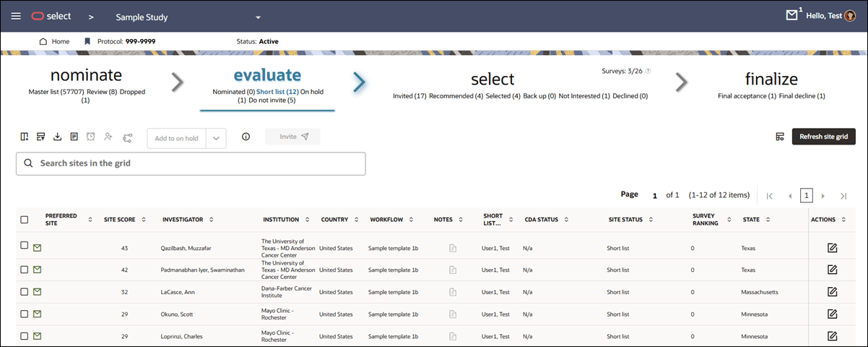The height and width of the screenshot is (347, 868).
Task: Click the workflow diagram toolbar icon
Action: 128,137
